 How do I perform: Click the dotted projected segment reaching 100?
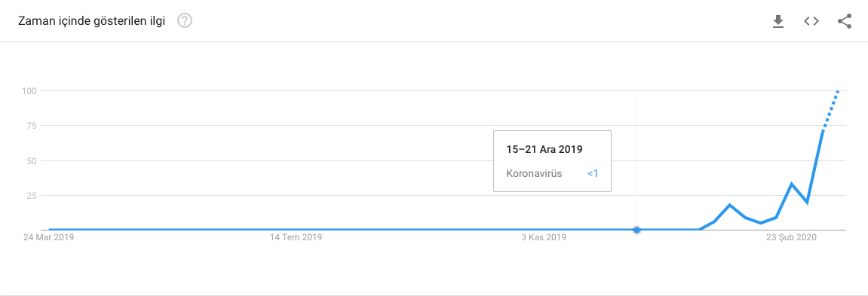pos(831,111)
